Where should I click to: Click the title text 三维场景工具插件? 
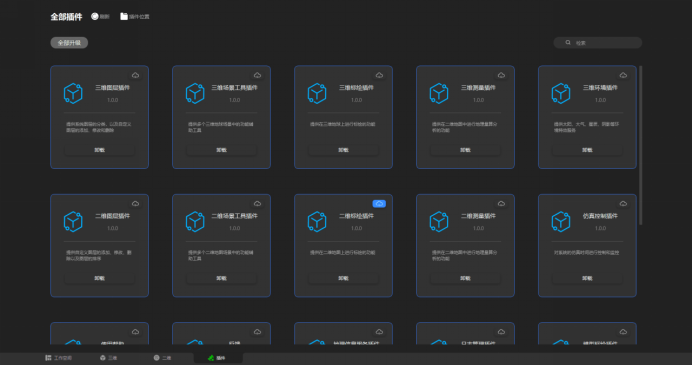[234, 87]
